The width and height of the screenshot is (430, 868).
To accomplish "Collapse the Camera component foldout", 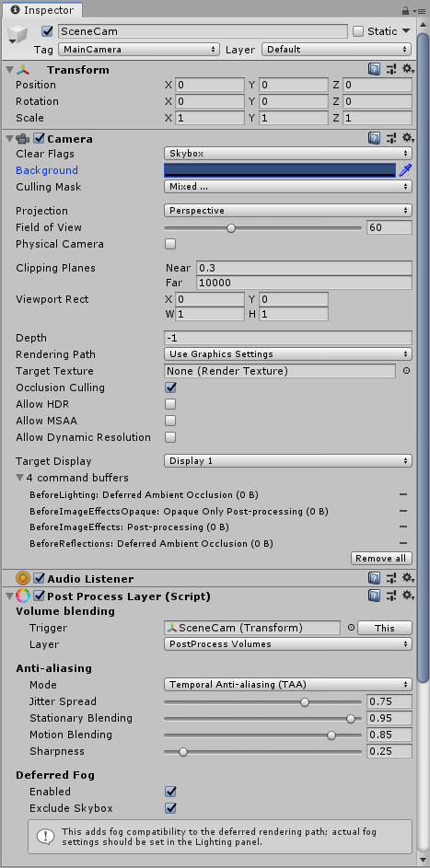I will coord(9,138).
